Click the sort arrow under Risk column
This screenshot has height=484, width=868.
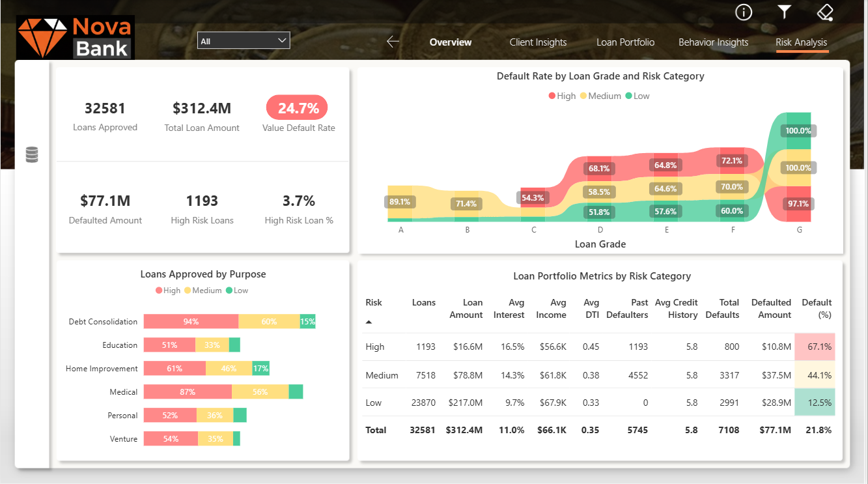(x=369, y=322)
